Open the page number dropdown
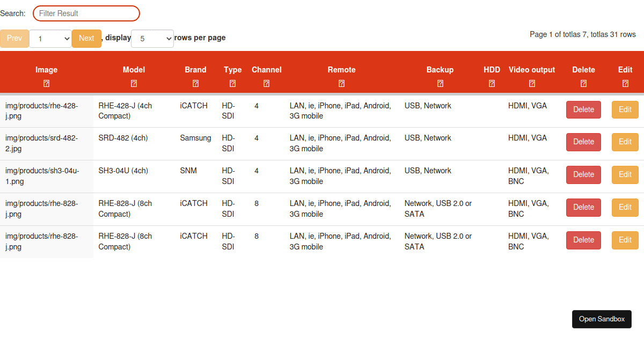The height and width of the screenshot is (338, 644). [x=50, y=39]
